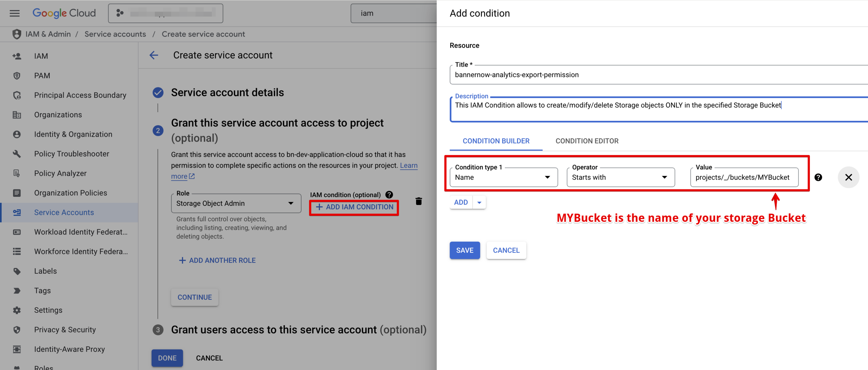Open the hamburger navigation menu

coord(14,13)
